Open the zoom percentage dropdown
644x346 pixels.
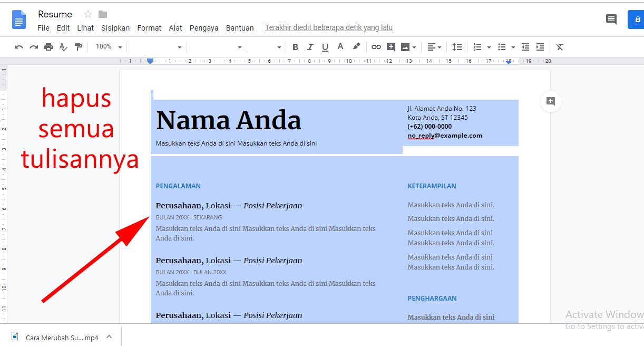[108, 47]
